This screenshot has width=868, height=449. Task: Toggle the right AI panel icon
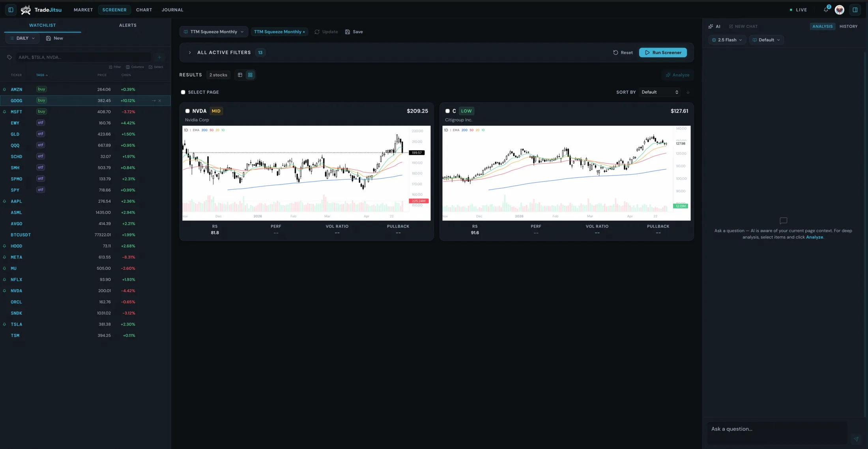pyautogui.click(x=855, y=10)
